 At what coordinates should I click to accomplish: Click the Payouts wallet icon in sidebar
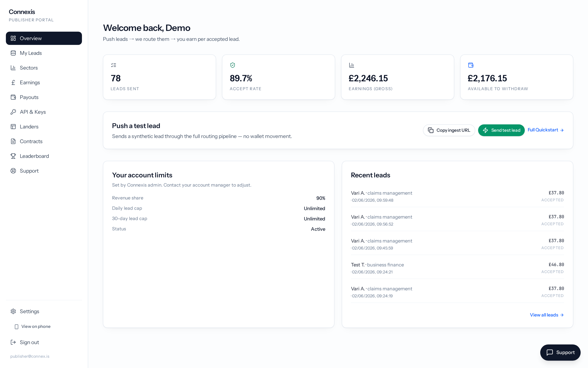13,97
